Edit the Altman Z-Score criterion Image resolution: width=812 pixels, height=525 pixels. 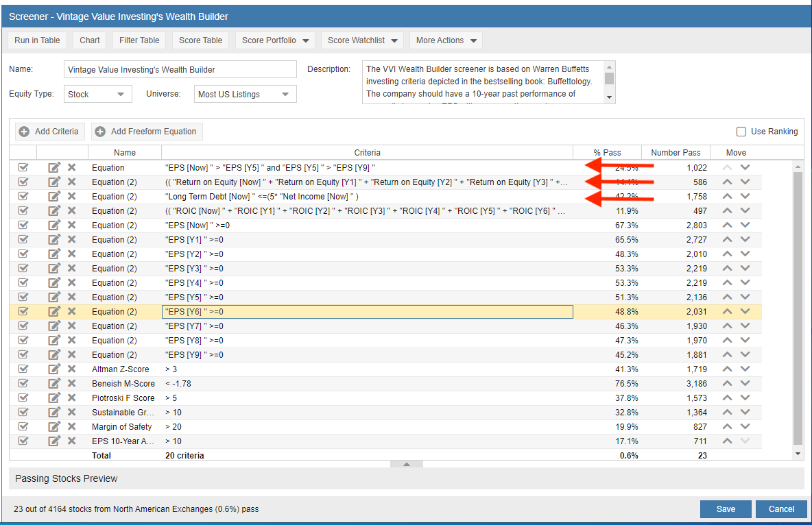(54, 369)
